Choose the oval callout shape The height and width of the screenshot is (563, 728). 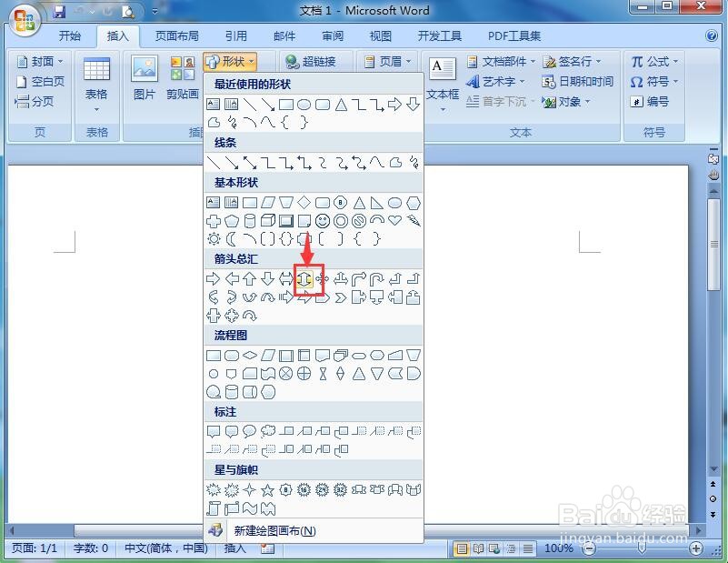coord(249,431)
